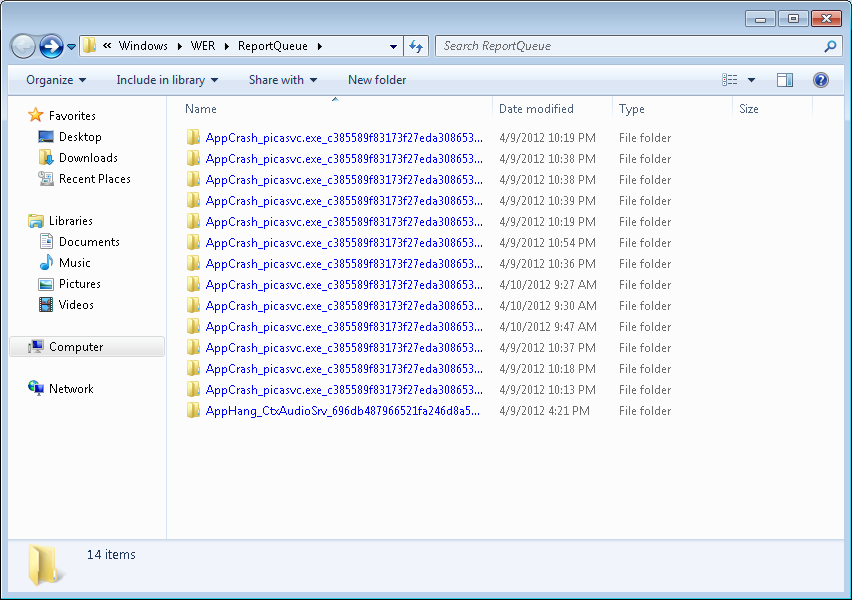Open the address bar history dropdown
Viewport: 852px width, 600px height.
pyautogui.click(x=393, y=47)
